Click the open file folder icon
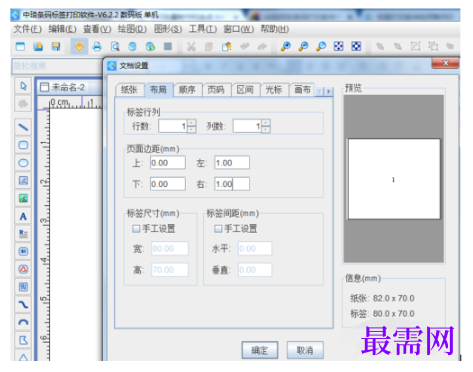Image resolution: width=473 pixels, height=372 pixels. 38,46
